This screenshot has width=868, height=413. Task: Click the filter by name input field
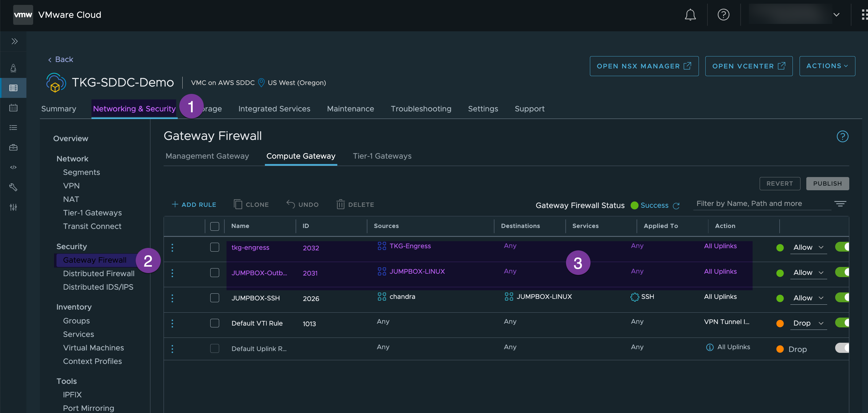click(762, 204)
